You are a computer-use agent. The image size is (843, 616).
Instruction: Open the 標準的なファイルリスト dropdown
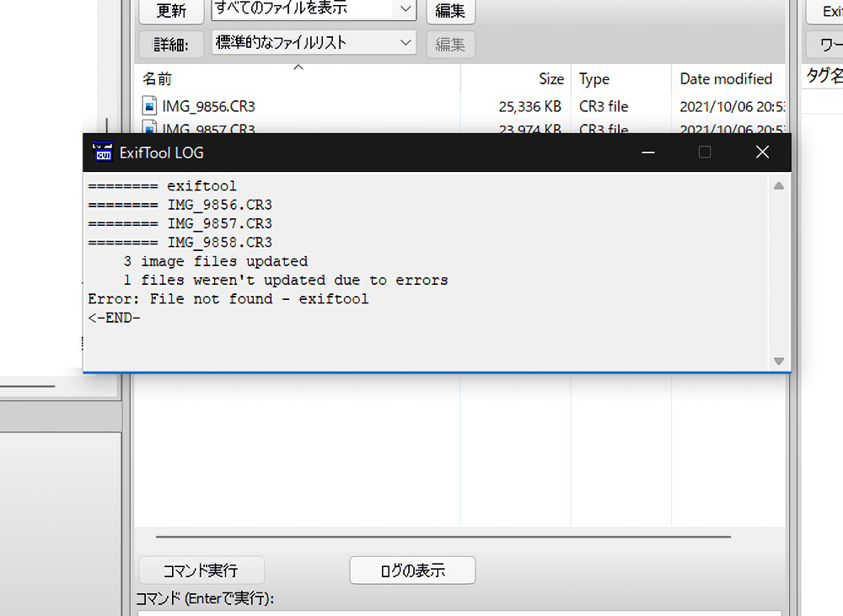tap(312, 41)
